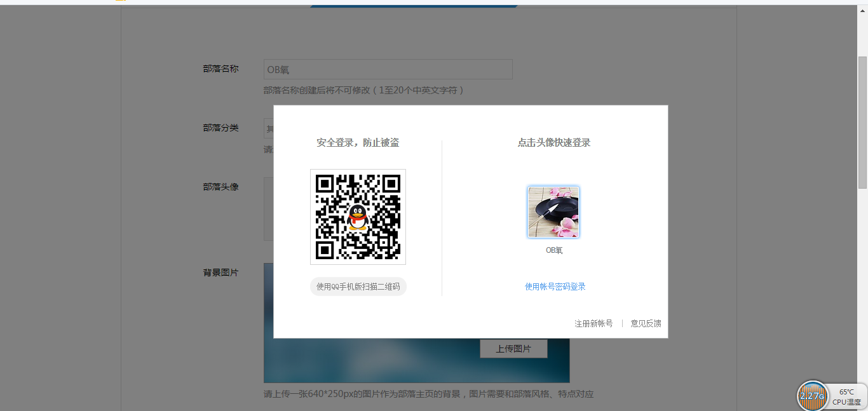Open 意见反馈 link
The width and height of the screenshot is (868, 411).
646,323
